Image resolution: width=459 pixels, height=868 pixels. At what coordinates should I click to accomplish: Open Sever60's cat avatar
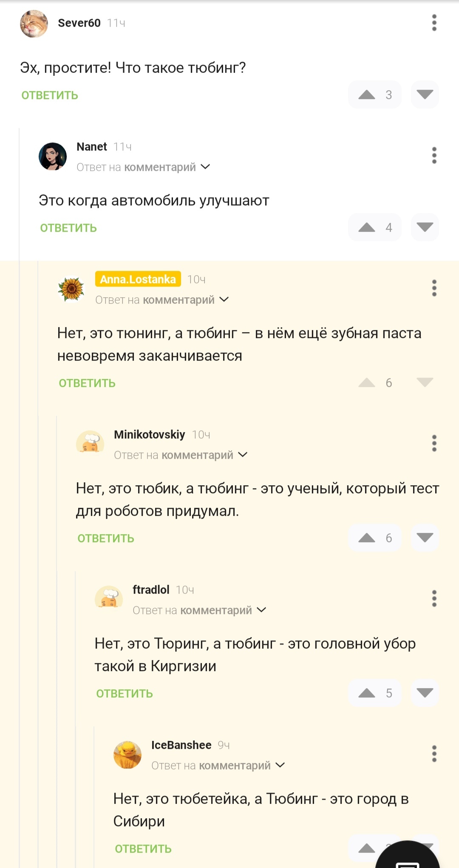34,24
